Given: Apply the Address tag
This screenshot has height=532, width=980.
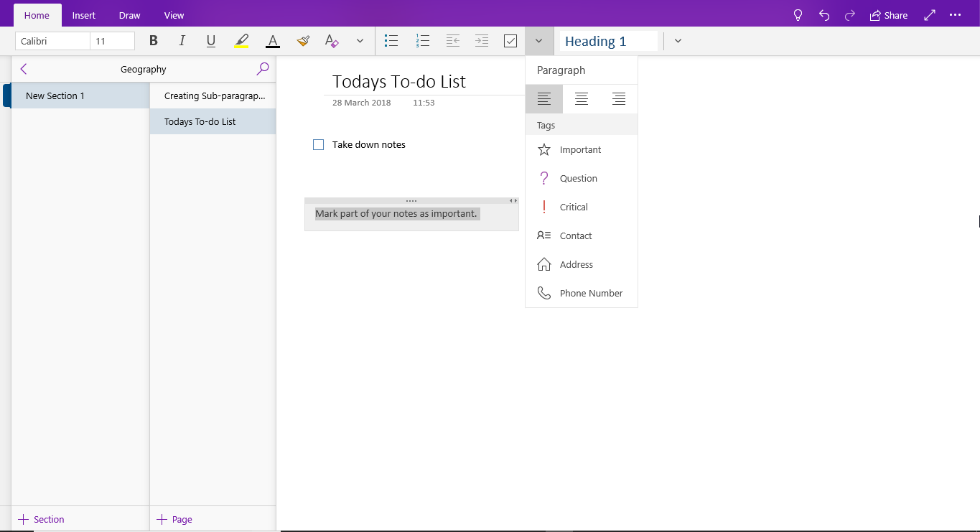Looking at the screenshot, I should (582, 264).
